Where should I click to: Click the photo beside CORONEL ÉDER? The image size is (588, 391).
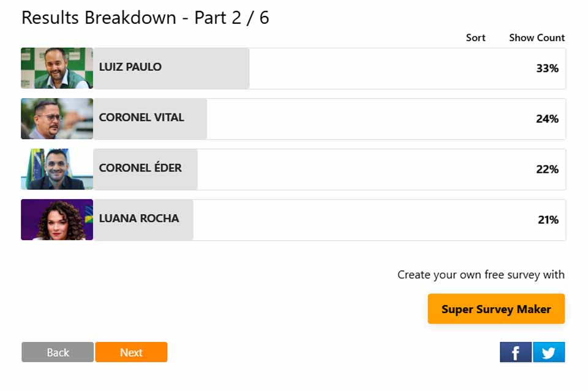(x=57, y=169)
